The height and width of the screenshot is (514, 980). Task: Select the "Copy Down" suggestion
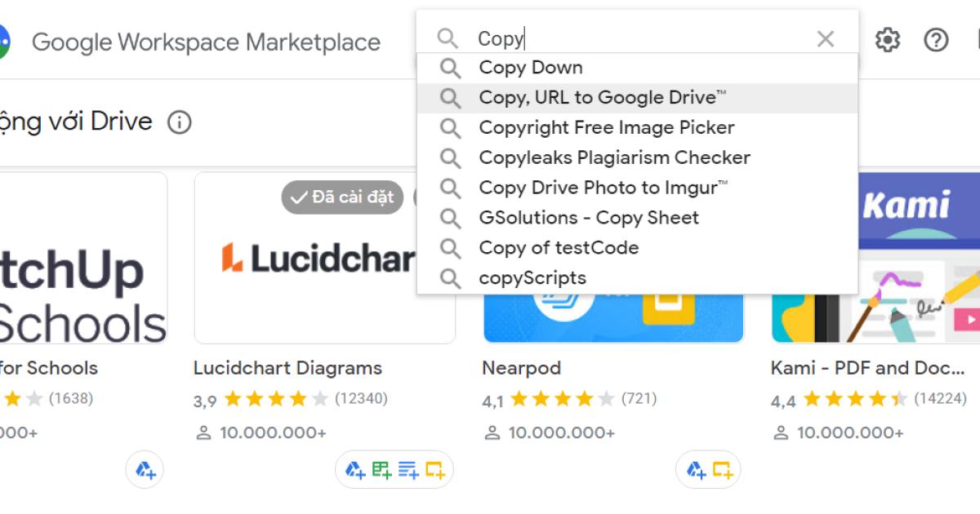coord(531,68)
